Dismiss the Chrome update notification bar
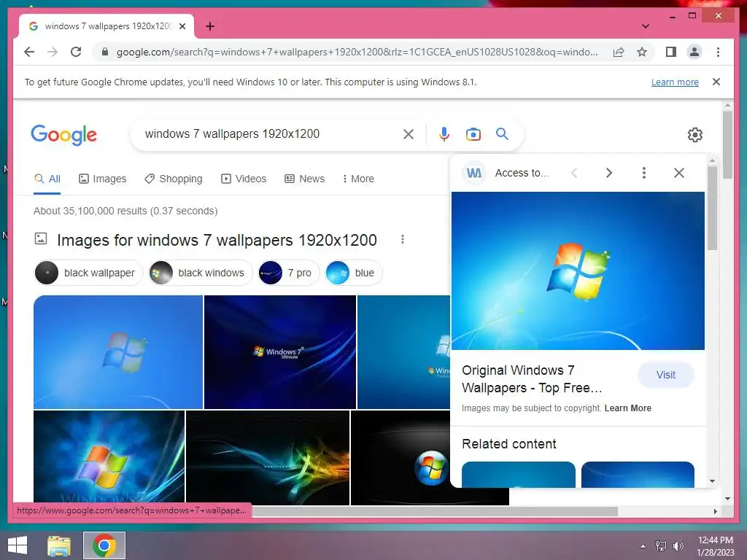This screenshot has width=747, height=560. (716, 82)
